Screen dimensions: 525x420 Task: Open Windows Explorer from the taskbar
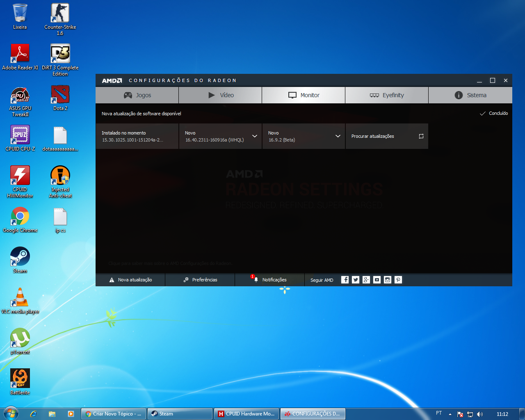52,414
